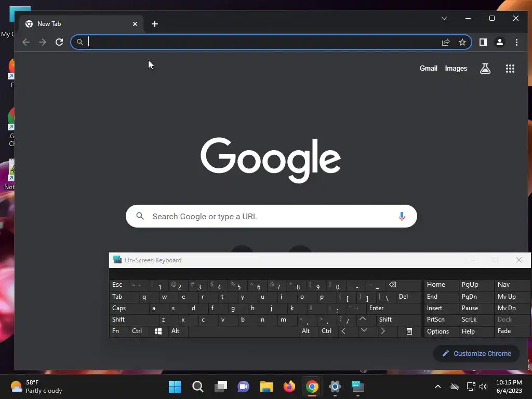Open Settings gear on taskbar

coord(335,387)
